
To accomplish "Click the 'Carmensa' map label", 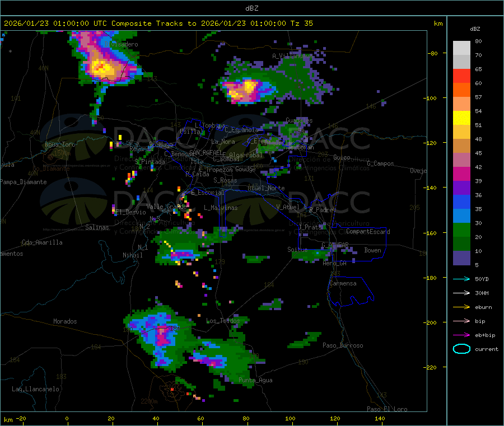I will click(x=343, y=283).
